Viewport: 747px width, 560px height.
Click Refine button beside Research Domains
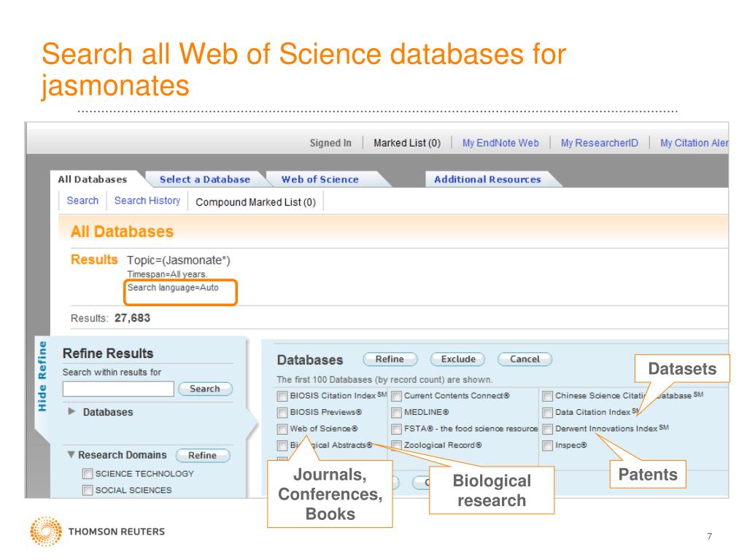tap(203, 455)
